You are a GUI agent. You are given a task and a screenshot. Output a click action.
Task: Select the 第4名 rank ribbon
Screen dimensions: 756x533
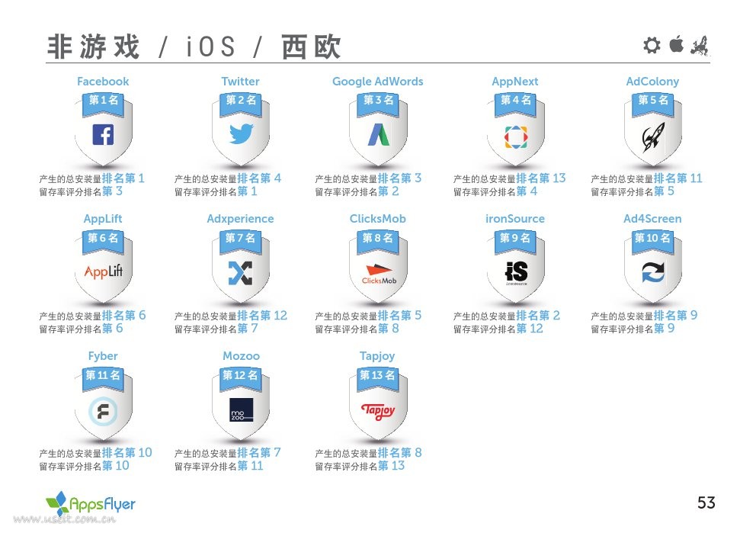tap(516, 104)
